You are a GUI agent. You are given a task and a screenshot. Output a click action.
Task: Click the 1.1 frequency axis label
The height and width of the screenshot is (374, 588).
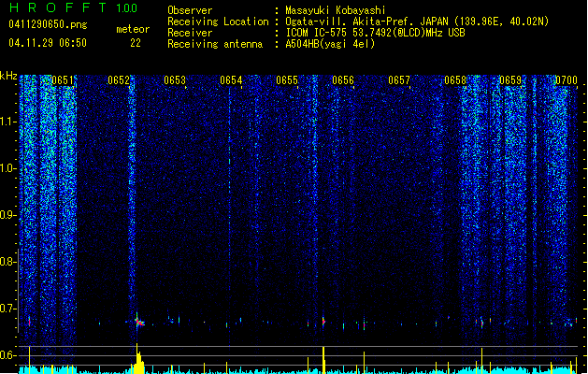8,122
